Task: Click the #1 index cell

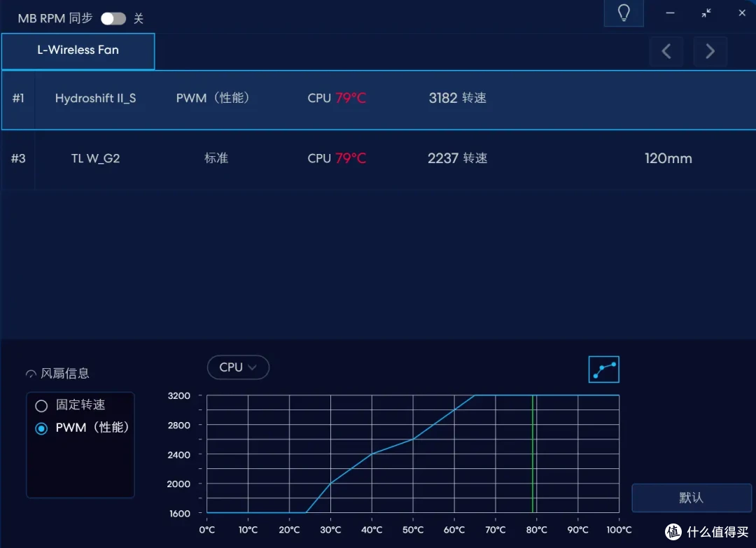Action: (x=18, y=100)
